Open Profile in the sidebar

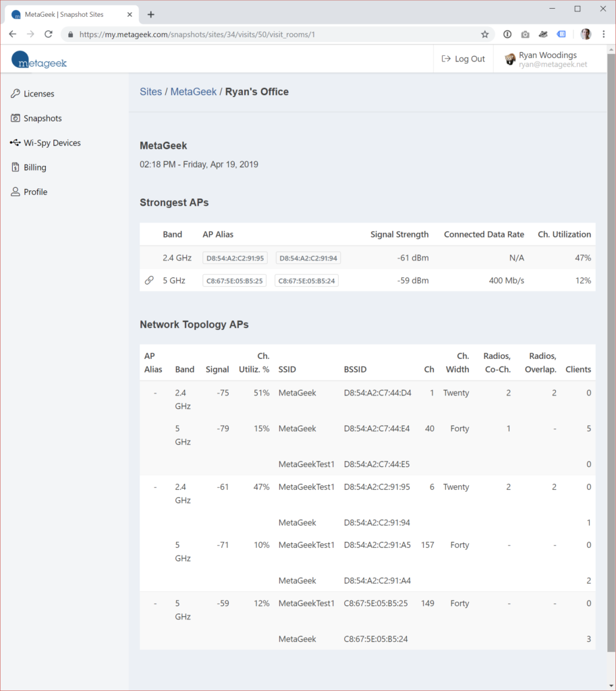[x=35, y=192]
